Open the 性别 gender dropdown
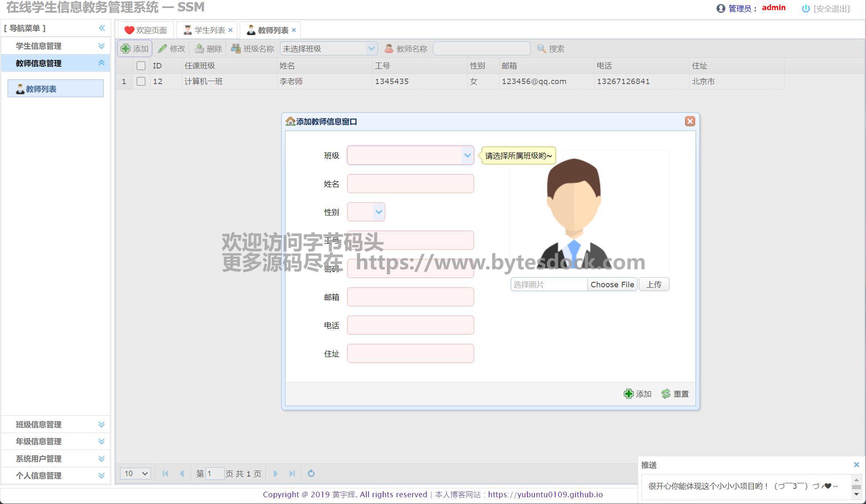 [x=378, y=212]
